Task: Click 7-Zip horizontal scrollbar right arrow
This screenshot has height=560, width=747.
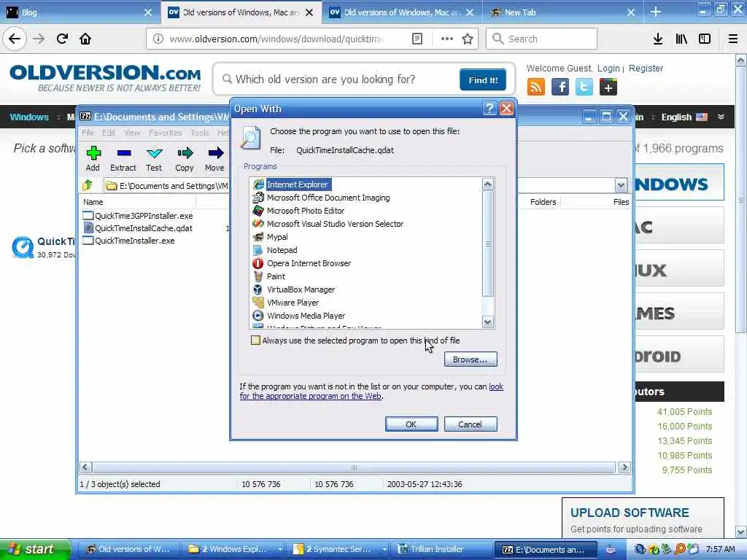Action: pyautogui.click(x=624, y=467)
